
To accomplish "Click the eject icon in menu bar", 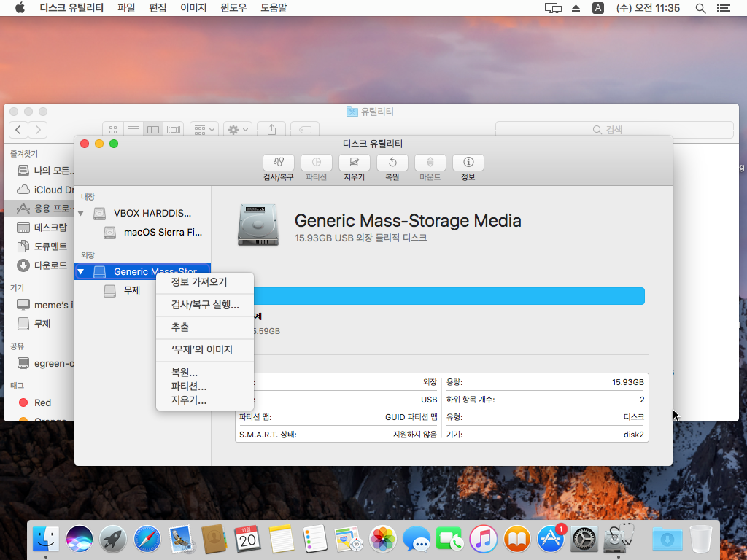I will (x=576, y=8).
